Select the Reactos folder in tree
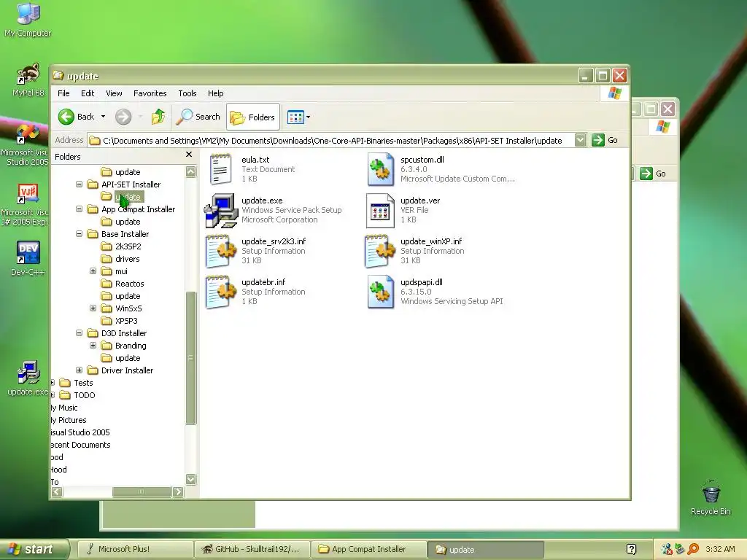 123,284
